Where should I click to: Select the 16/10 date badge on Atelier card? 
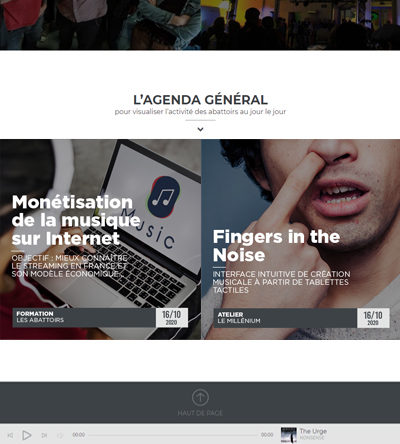click(x=373, y=318)
